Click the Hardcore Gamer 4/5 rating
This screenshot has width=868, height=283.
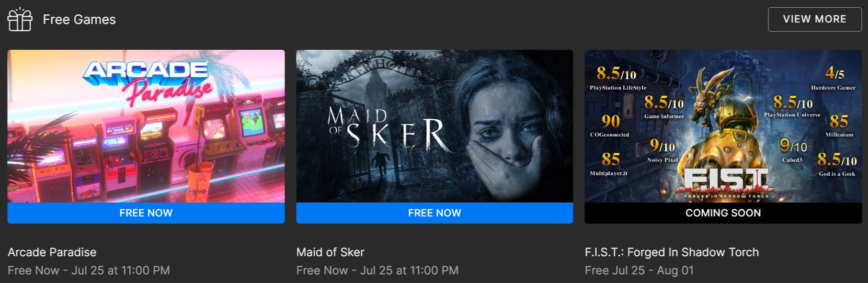pyautogui.click(x=834, y=78)
